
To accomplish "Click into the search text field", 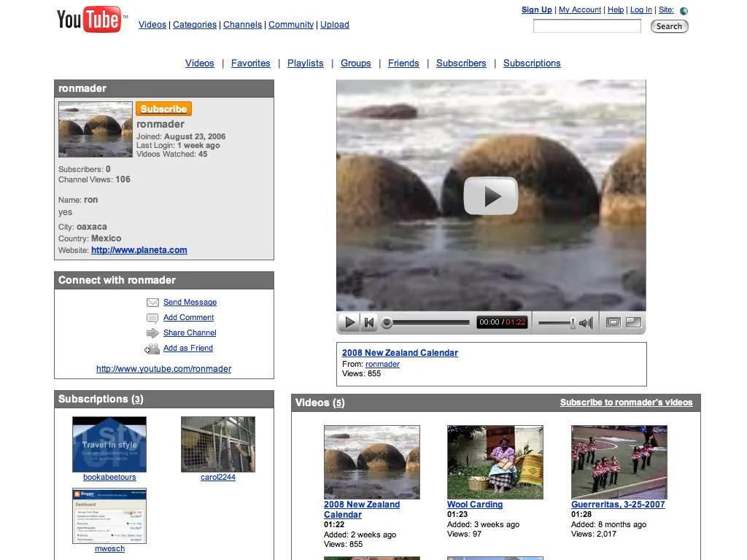I will point(587,26).
